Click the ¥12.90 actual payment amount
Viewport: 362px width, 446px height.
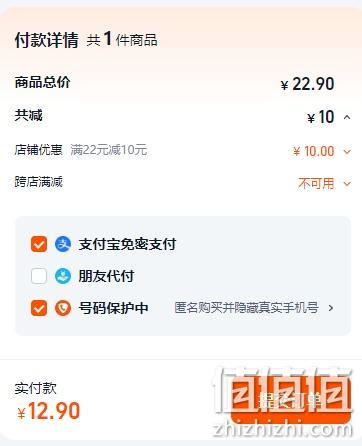click(x=49, y=411)
